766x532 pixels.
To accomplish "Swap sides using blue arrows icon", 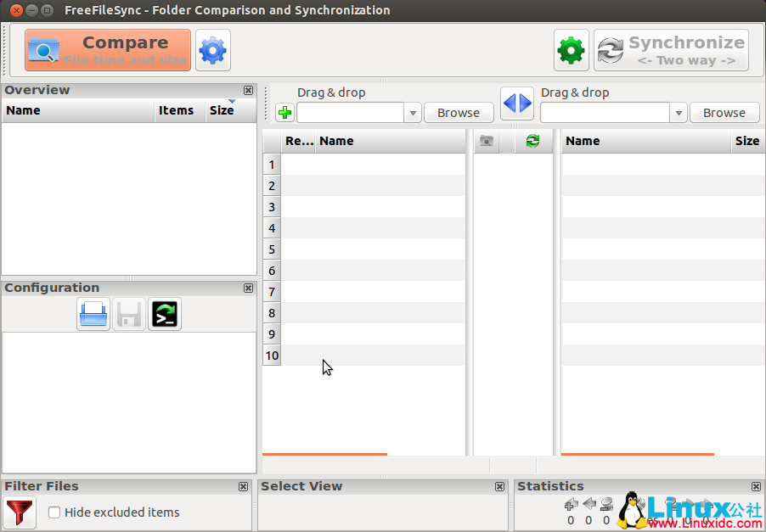I will pyautogui.click(x=516, y=104).
